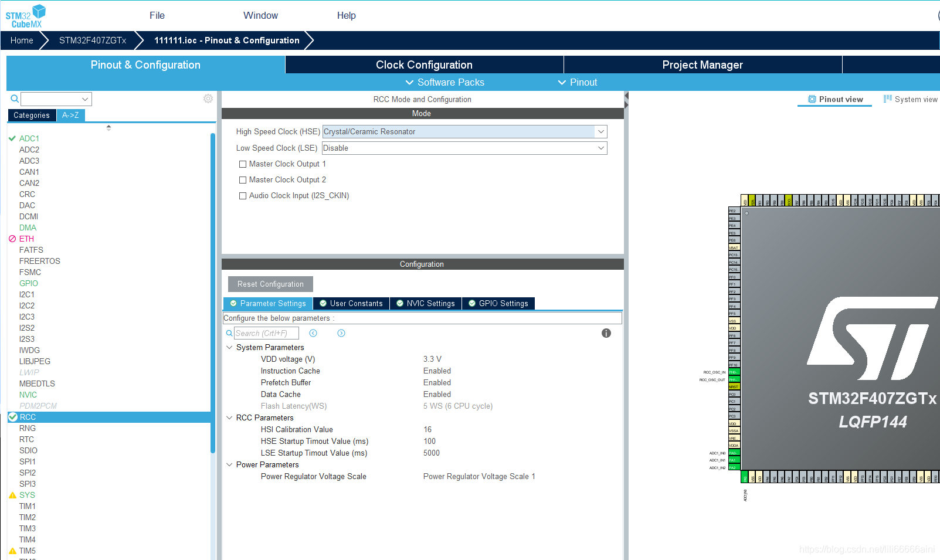Expand the Pinout dropdown menu
This screenshot has width=940, height=560.
click(577, 82)
